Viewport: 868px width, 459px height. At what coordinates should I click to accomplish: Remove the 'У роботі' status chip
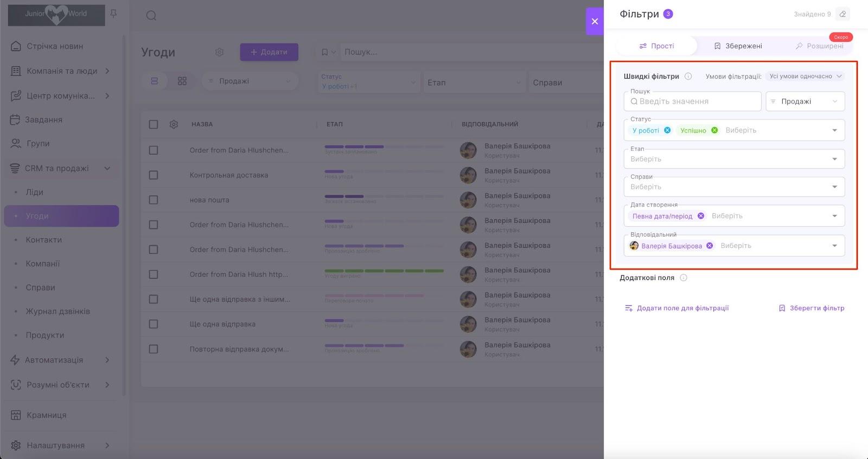(x=667, y=130)
